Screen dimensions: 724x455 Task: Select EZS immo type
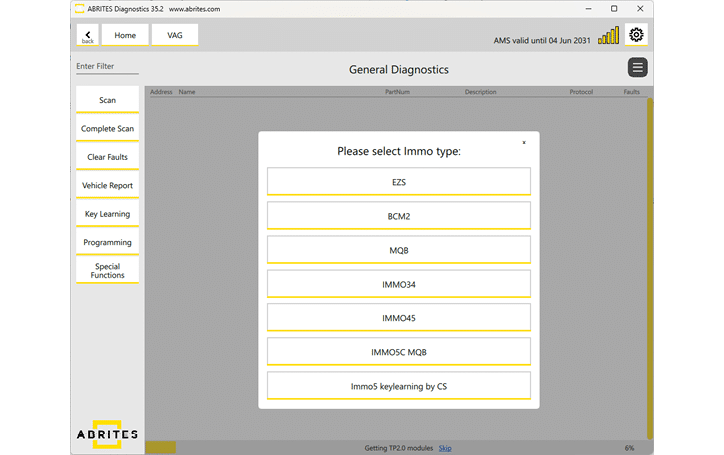point(399,182)
